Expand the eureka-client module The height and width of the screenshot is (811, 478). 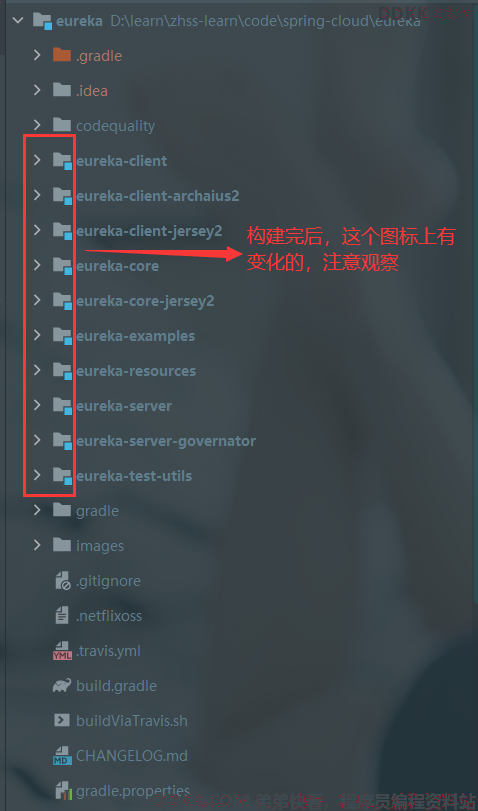click(x=37, y=160)
